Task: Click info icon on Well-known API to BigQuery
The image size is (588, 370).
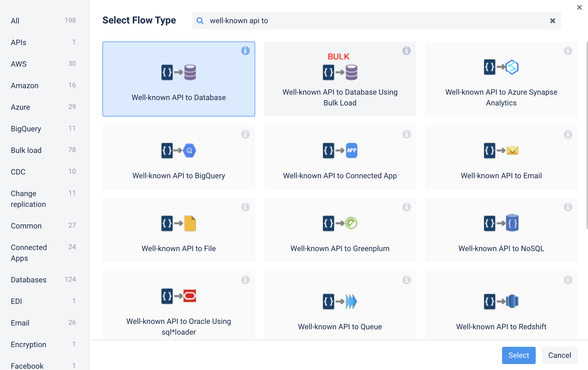Action: pos(245,134)
